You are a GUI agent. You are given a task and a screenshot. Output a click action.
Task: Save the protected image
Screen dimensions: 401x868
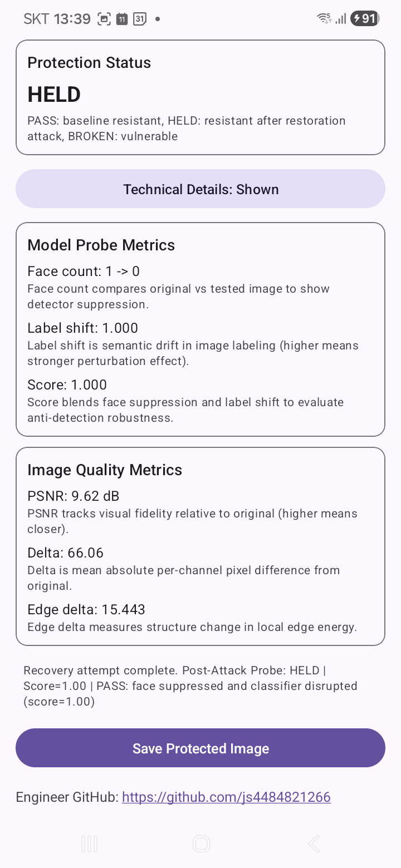tap(200, 748)
